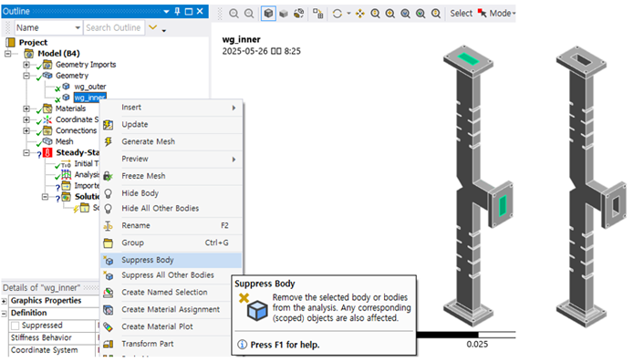Click the Zoom To Fit magnifier icon
The height and width of the screenshot is (362, 644).
[405, 14]
